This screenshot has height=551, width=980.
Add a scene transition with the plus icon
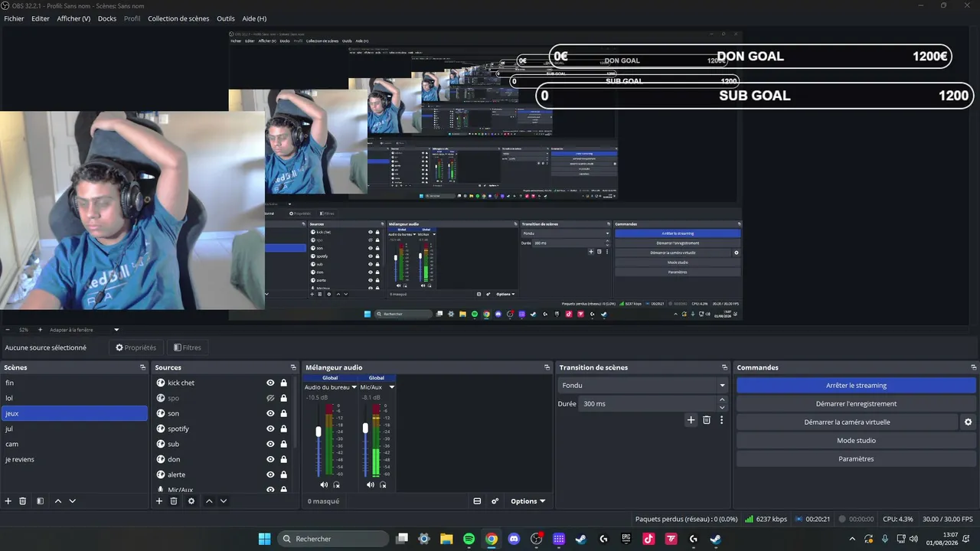click(x=691, y=420)
